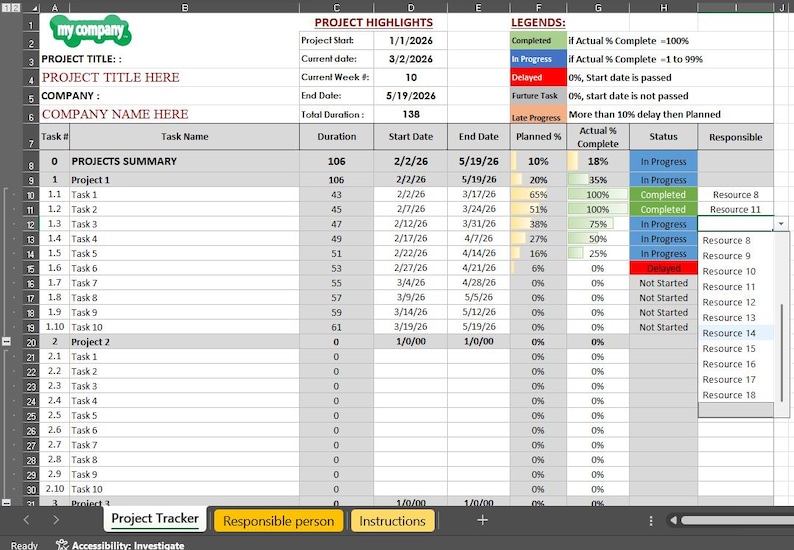
Task: Add a new sheet with plus icon
Action: coord(483,520)
